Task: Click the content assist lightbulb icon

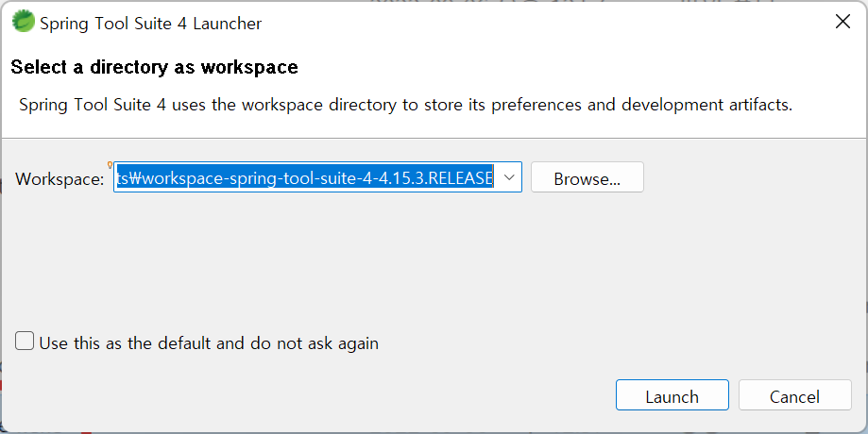Action: coord(110,165)
